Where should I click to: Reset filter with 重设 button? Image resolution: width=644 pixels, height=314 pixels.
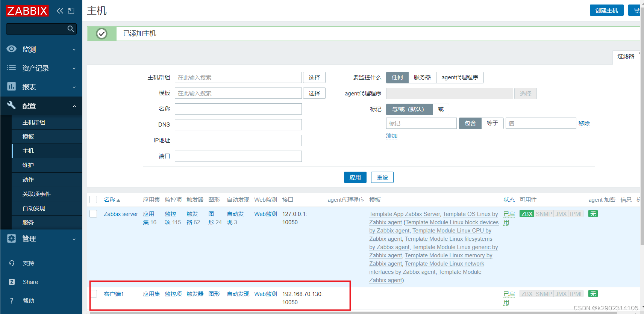382,177
